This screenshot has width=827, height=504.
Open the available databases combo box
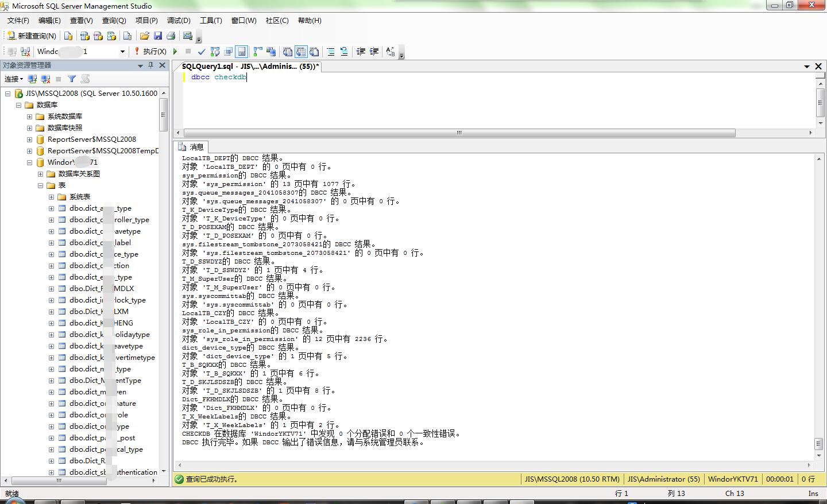pos(81,52)
